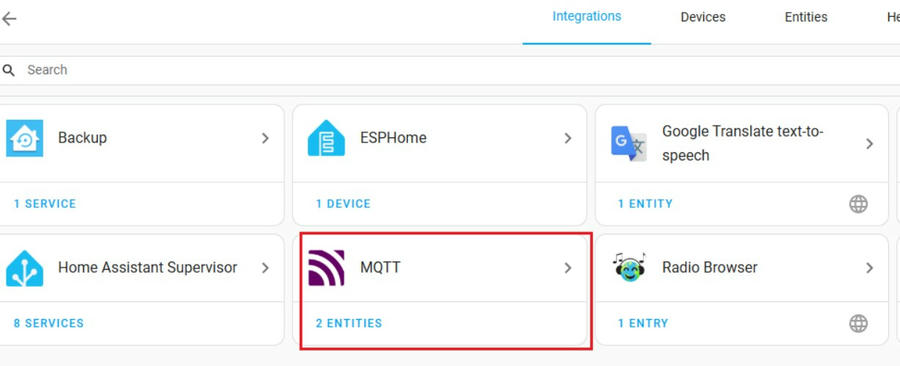Screen dimensions: 900x366
Task: Open Supervisor's 8 SERVICES link
Action: [x=49, y=324]
